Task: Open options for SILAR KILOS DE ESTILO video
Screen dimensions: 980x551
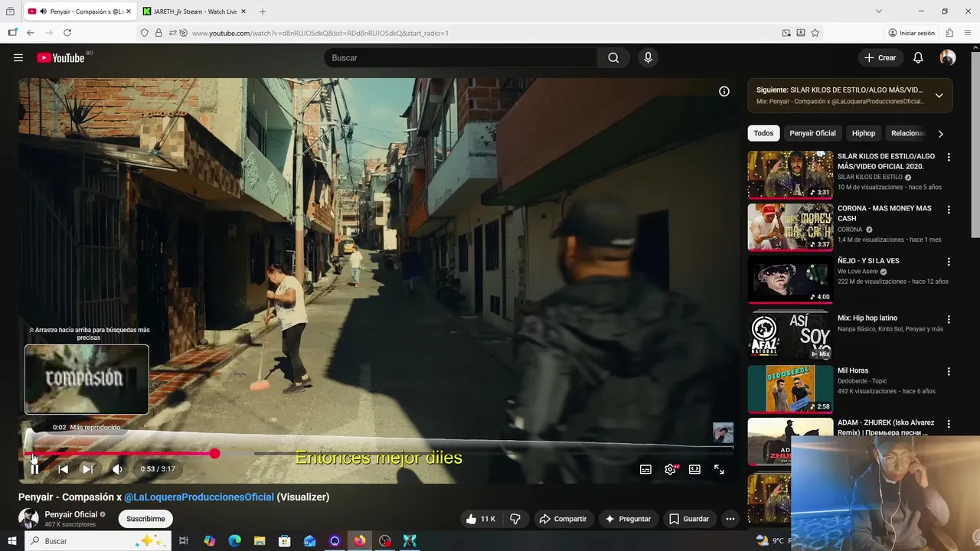Action: pyautogui.click(x=949, y=157)
